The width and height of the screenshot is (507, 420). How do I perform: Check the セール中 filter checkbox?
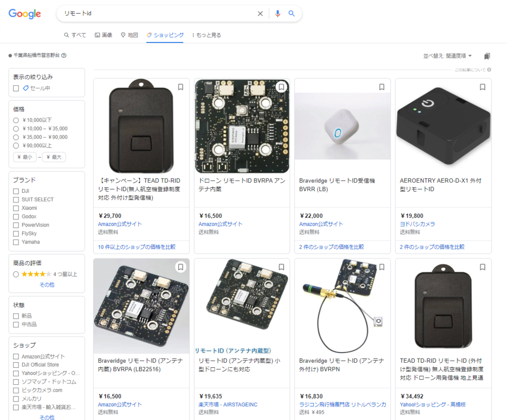point(16,88)
